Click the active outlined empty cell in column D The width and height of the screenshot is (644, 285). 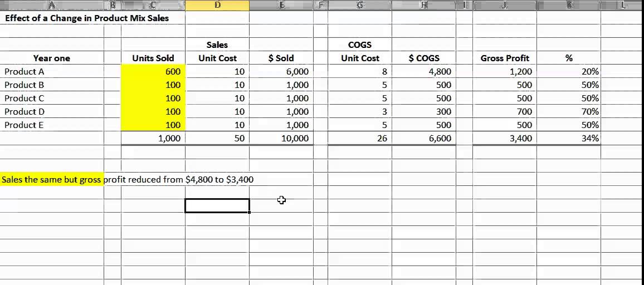(217, 206)
